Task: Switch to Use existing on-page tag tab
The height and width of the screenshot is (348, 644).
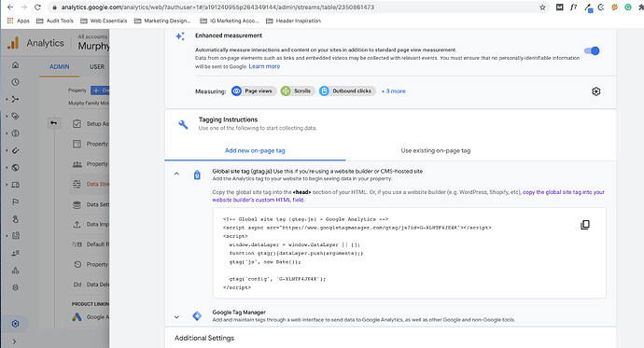Action: pyautogui.click(x=435, y=150)
